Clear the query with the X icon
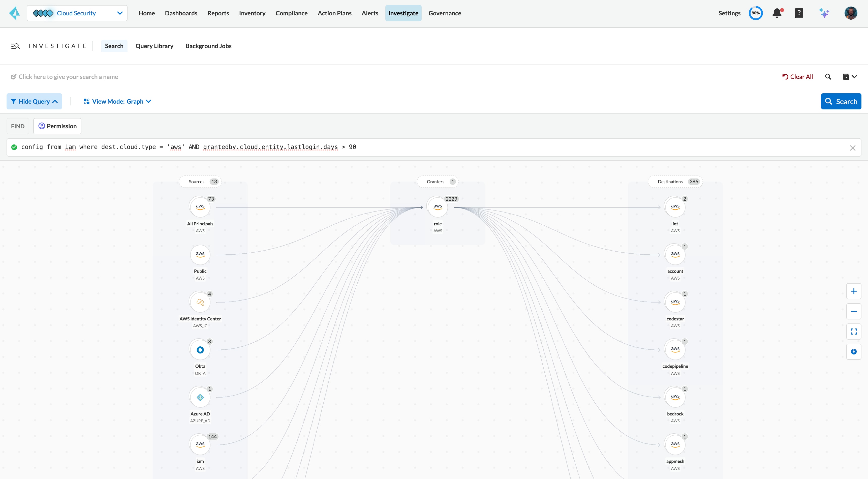The image size is (868, 479). tap(852, 148)
